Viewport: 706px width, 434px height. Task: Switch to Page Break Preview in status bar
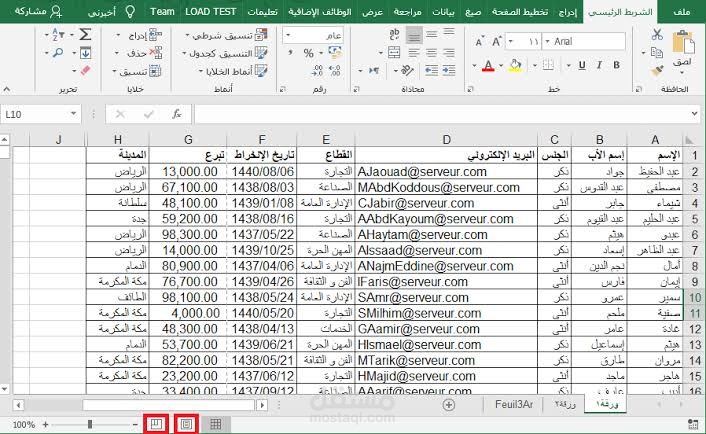click(x=156, y=424)
